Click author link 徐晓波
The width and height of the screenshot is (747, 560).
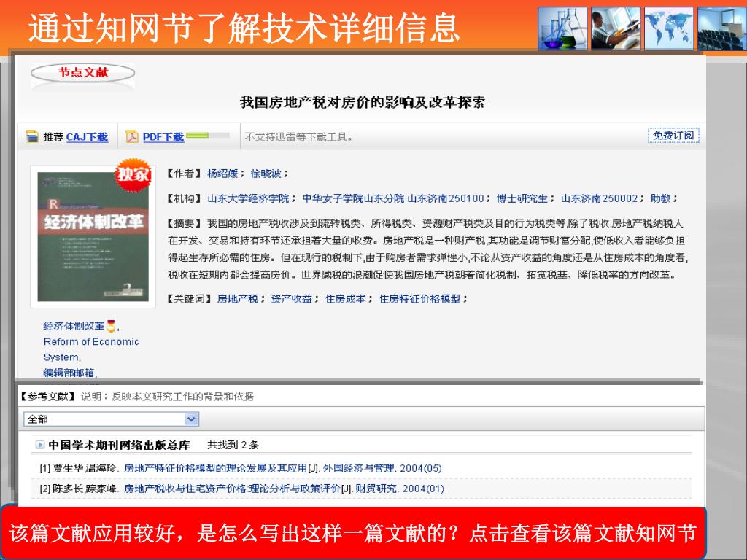coord(266,174)
